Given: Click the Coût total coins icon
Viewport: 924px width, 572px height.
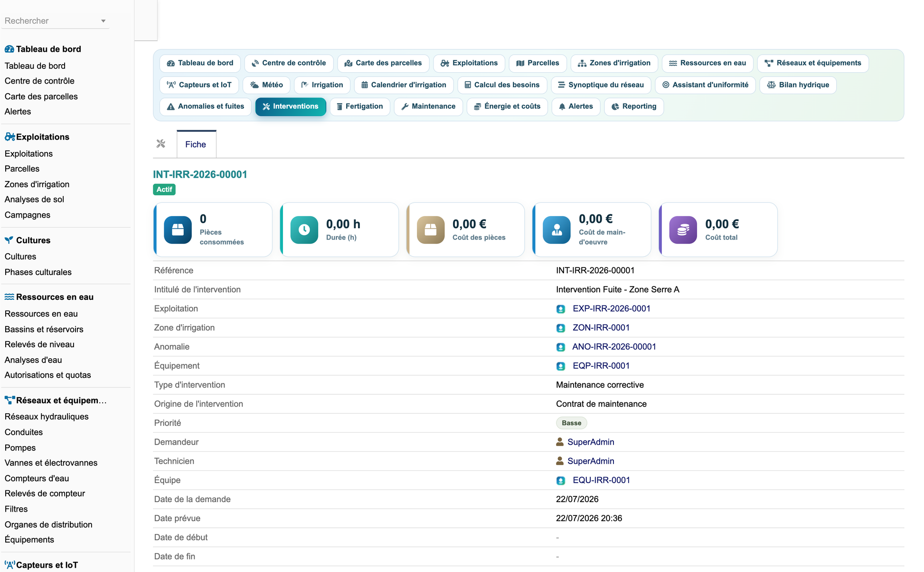Looking at the screenshot, I should (683, 230).
